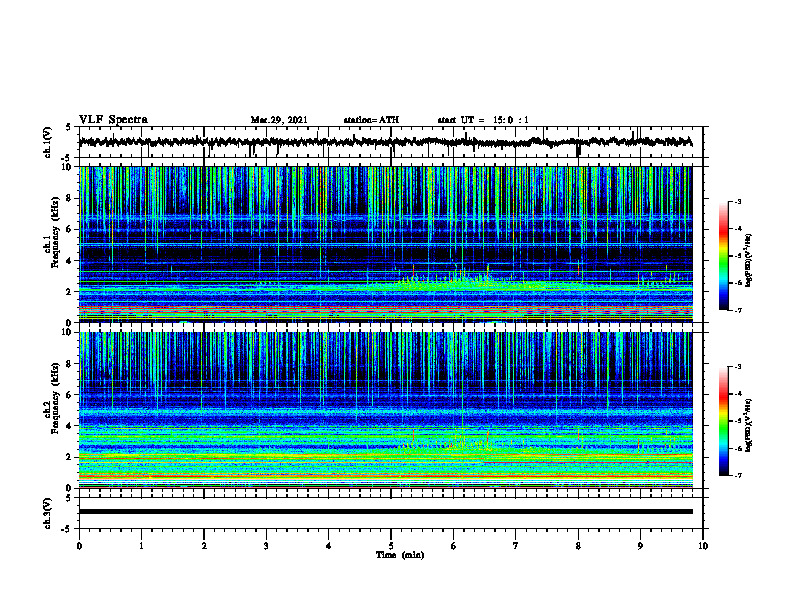Click the "ch.1(V)" waveform axis label
This screenshot has width=792, height=612.
tap(48, 142)
